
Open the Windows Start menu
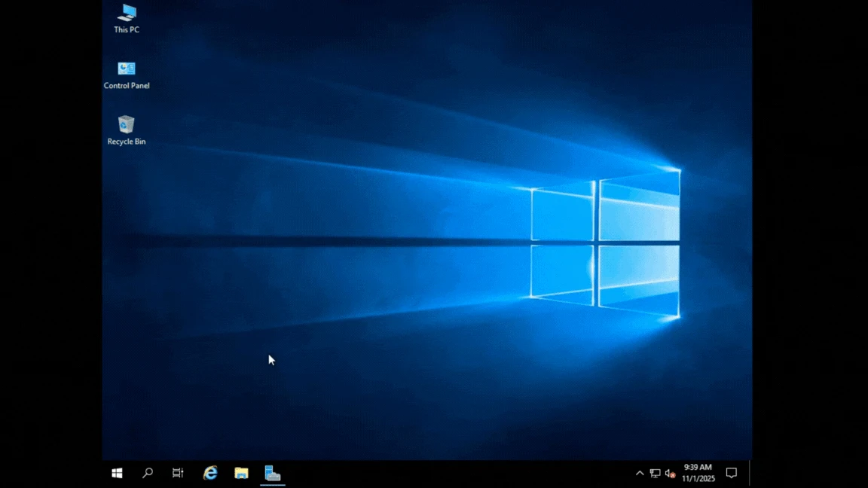coord(117,473)
